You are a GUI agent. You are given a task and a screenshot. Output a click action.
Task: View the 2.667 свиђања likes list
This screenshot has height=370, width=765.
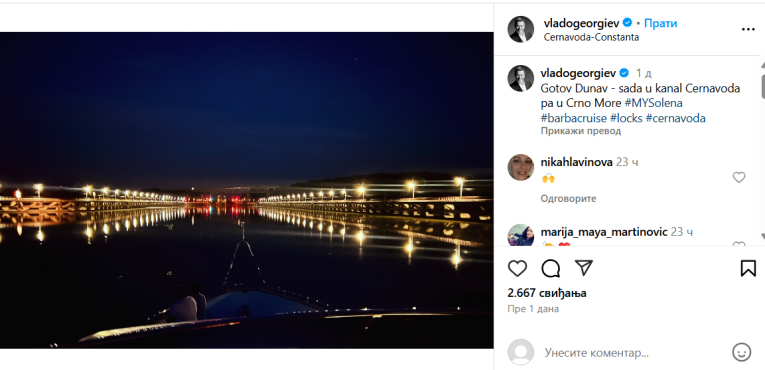547,293
